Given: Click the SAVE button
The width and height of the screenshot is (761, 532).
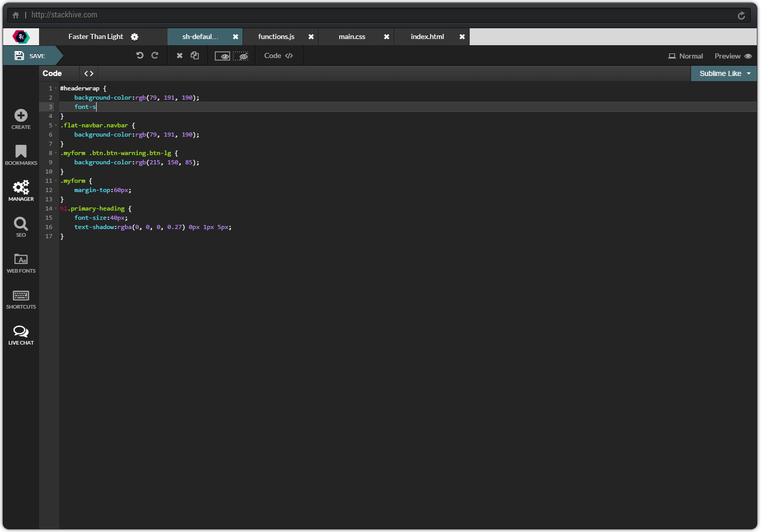Looking at the screenshot, I should click(x=30, y=55).
